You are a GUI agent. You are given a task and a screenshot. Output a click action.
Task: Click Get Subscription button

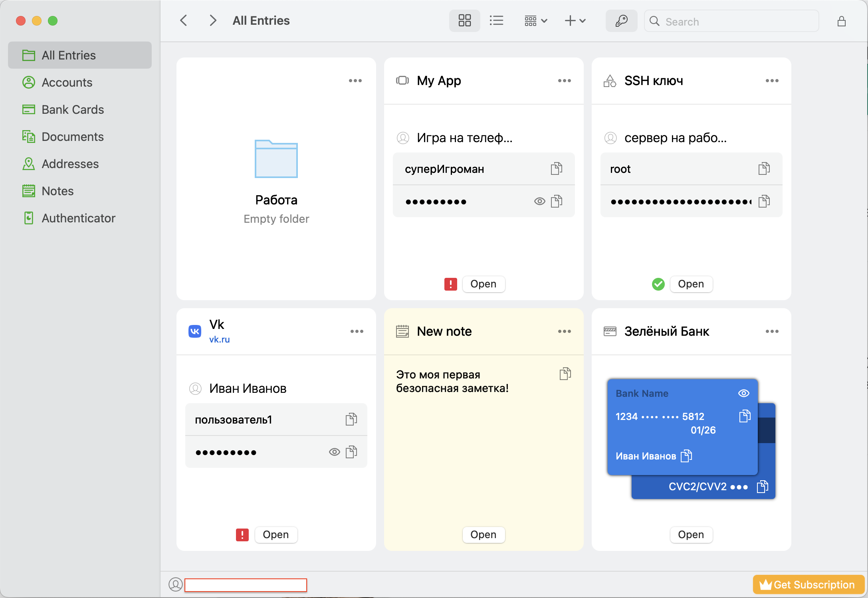[808, 585]
